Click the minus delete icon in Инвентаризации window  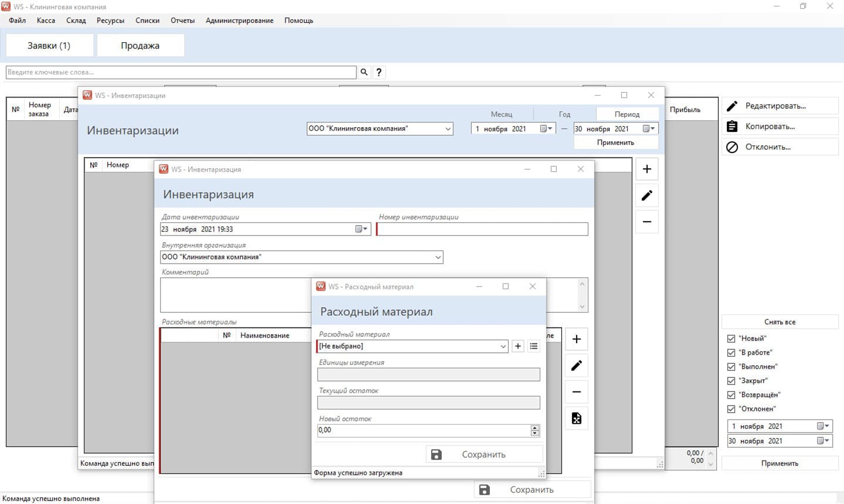[646, 222]
